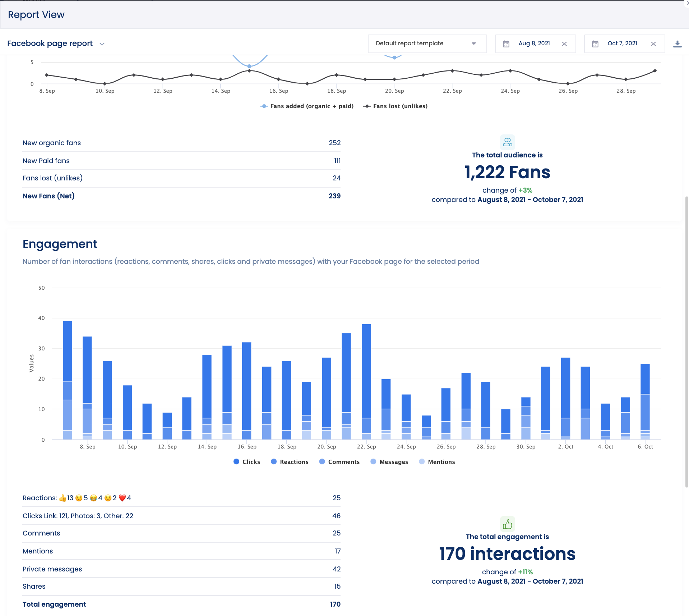Open the calendar icon beside Aug 8, 2021

[x=506, y=43]
